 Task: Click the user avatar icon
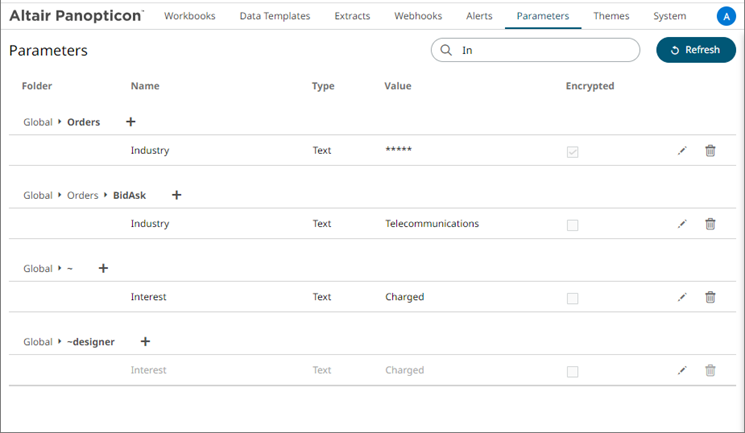[x=726, y=16]
